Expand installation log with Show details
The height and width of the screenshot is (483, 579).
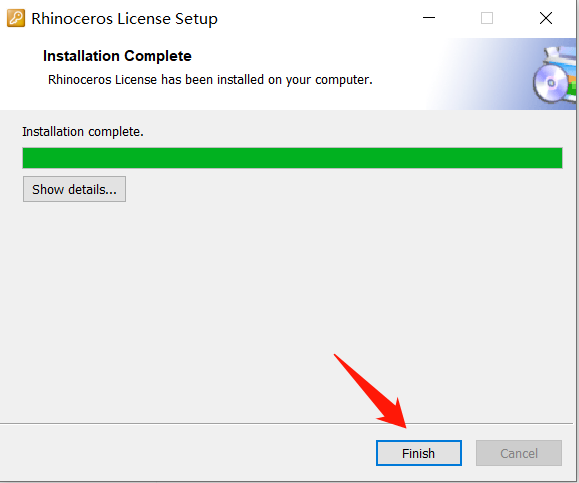click(x=74, y=189)
